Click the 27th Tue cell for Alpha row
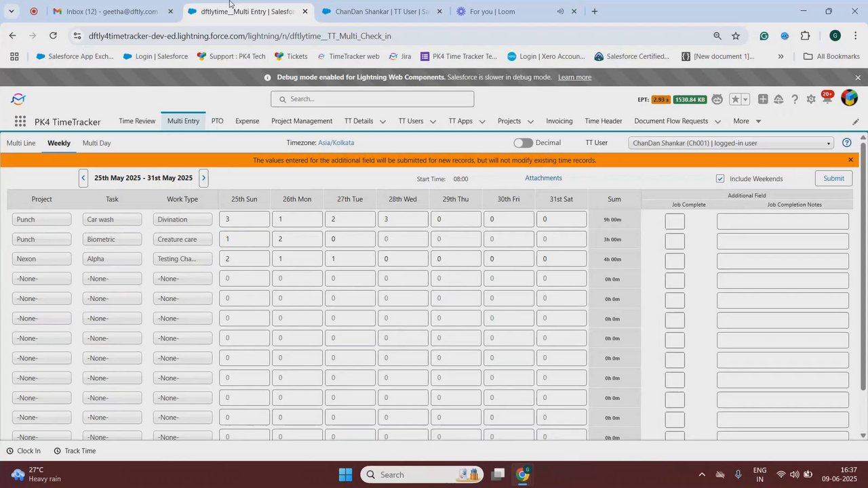Screen dimensions: 868x488 click(x=350, y=259)
